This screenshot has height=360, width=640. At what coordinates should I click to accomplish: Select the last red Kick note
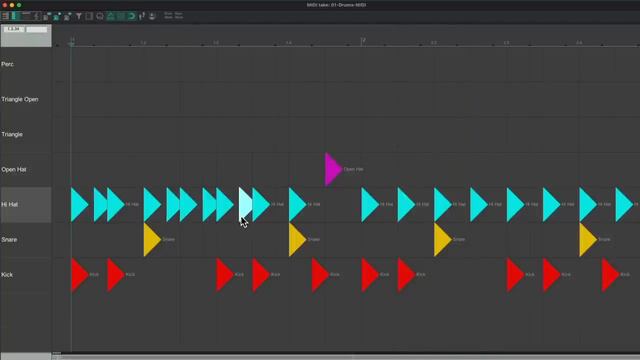click(x=609, y=275)
